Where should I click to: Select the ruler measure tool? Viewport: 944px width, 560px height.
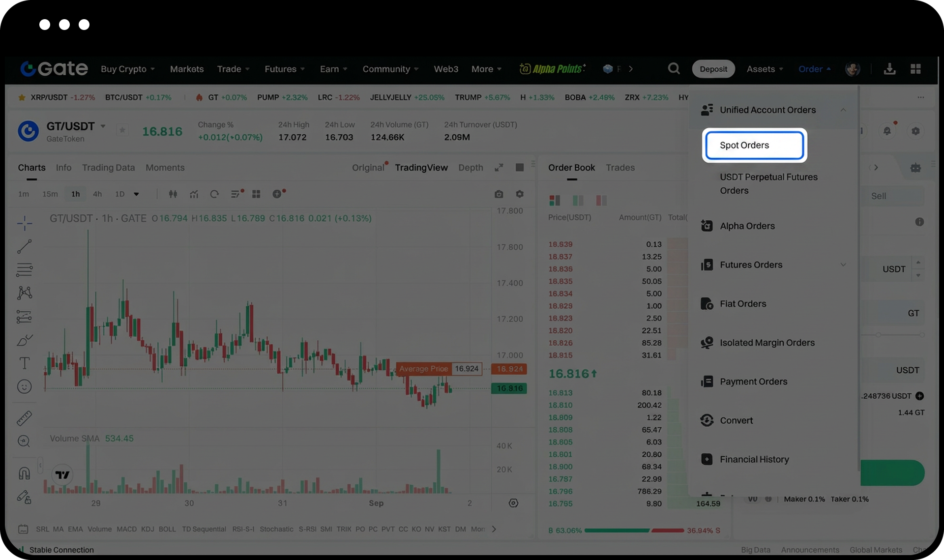click(x=24, y=418)
